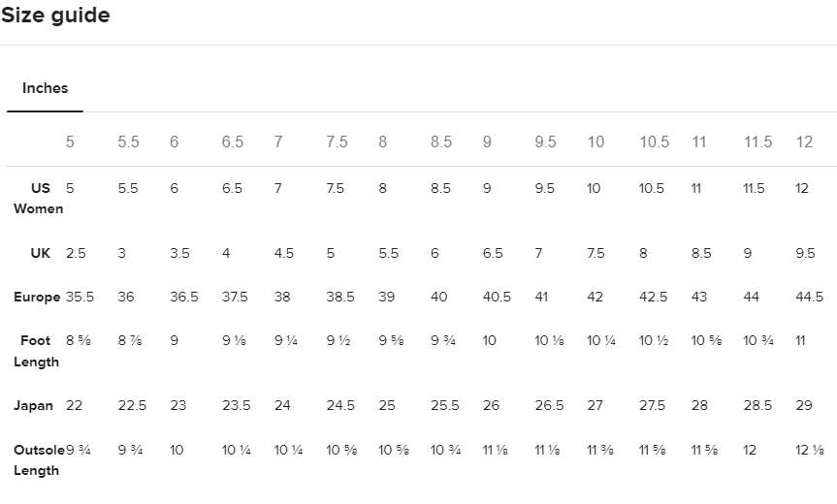Image resolution: width=837 pixels, height=504 pixels.
Task: Click the Europe row label
Action: click(x=37, y=298)
